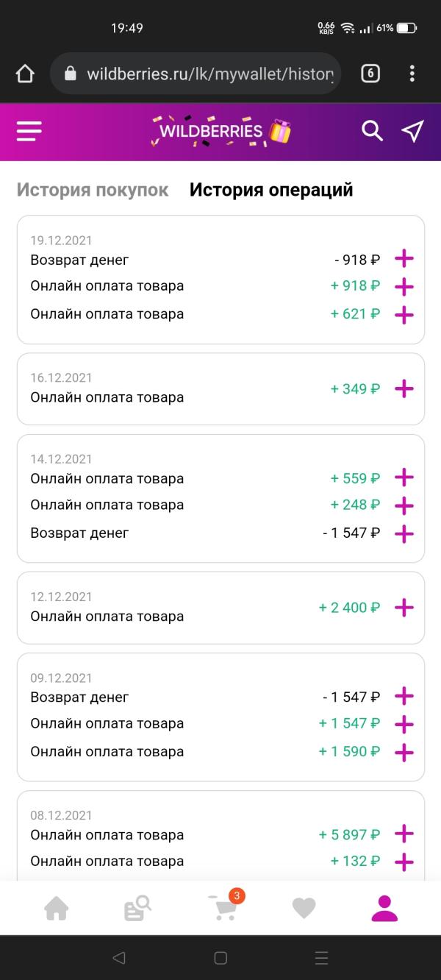Screen dimensions: 441x980
Task: Tap the browser address bar URL
Action: coord(209,74)
